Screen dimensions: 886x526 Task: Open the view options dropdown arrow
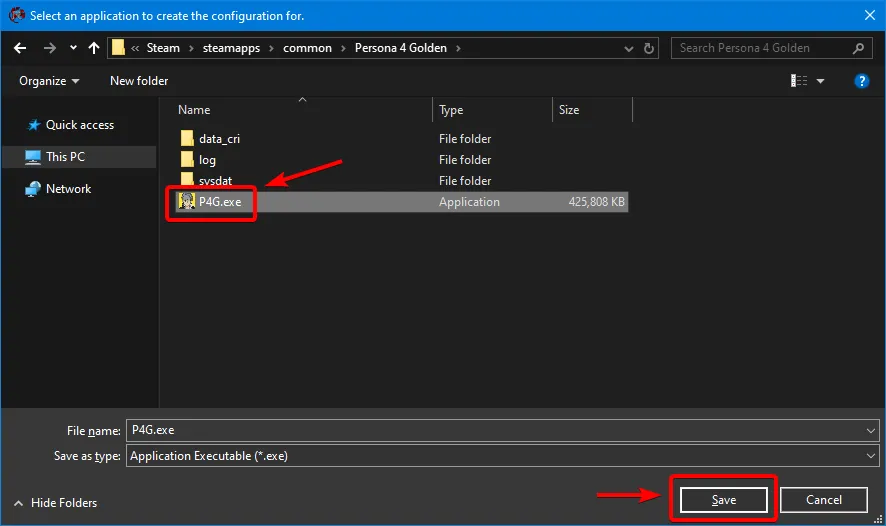point(820,81)
